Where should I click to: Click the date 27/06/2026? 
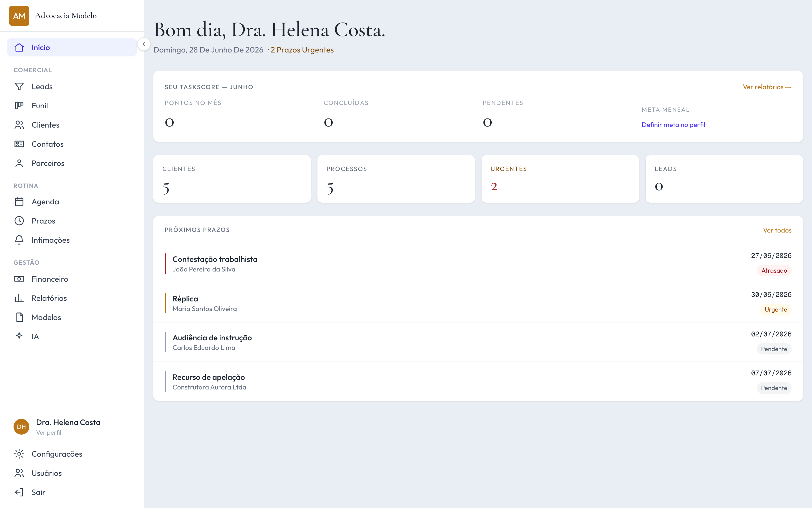tap(771, 256)
